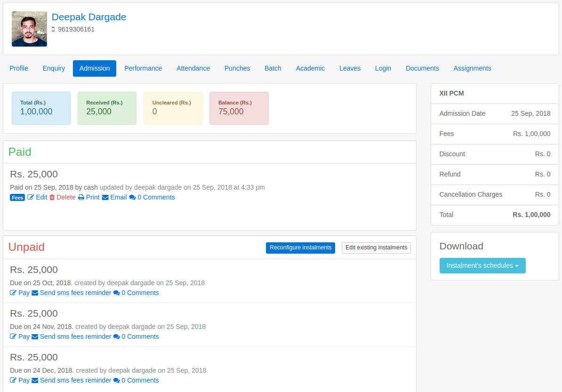Open the Performance tab
The image size is (562, 392).
pos(143,68)
